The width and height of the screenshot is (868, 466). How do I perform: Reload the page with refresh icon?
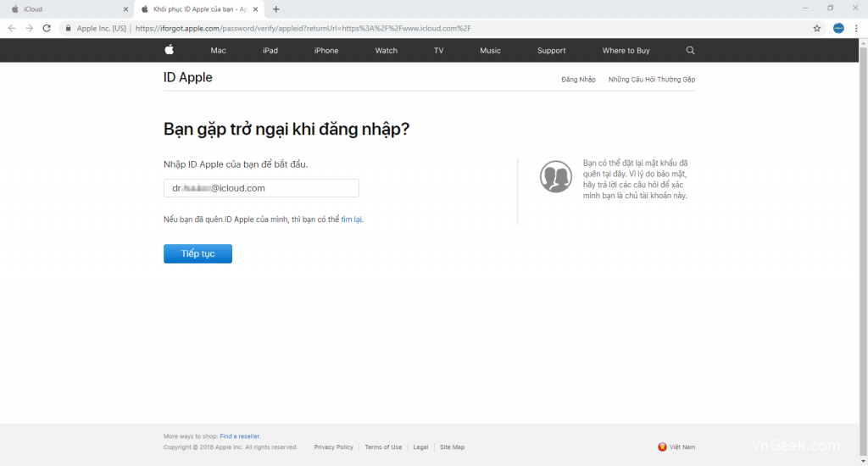[47, 28]
